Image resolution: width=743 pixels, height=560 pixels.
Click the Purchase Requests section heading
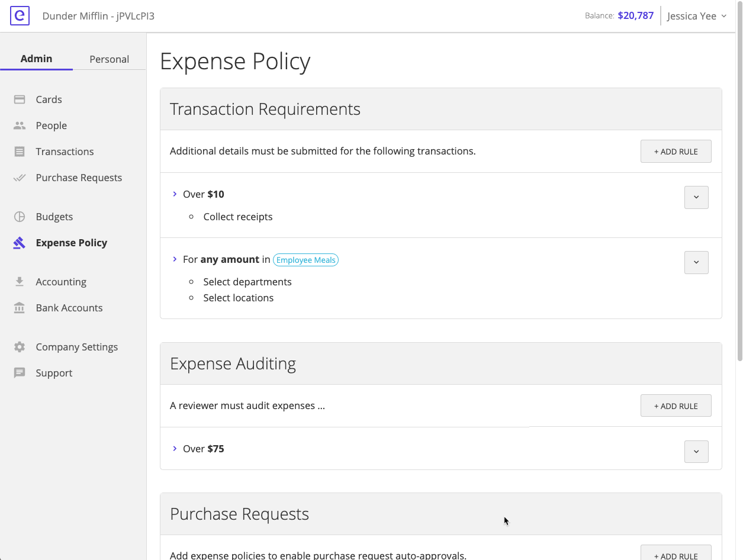239,514
